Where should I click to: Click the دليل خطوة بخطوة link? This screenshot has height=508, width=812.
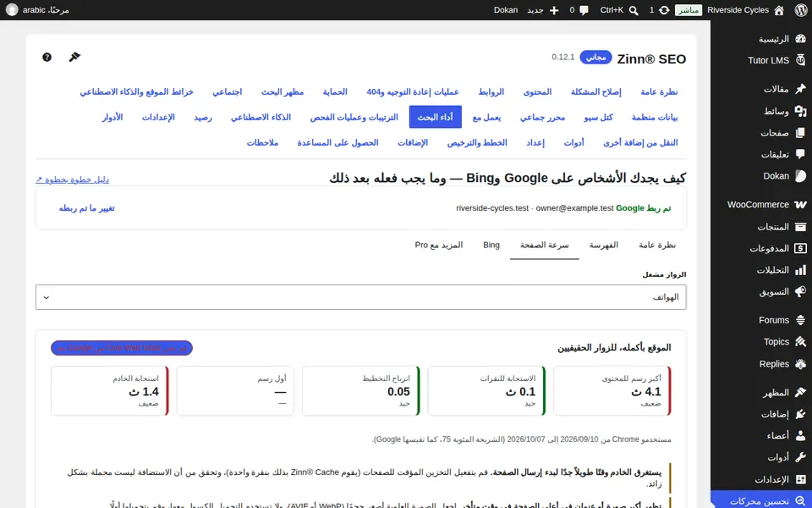(73, 179)
